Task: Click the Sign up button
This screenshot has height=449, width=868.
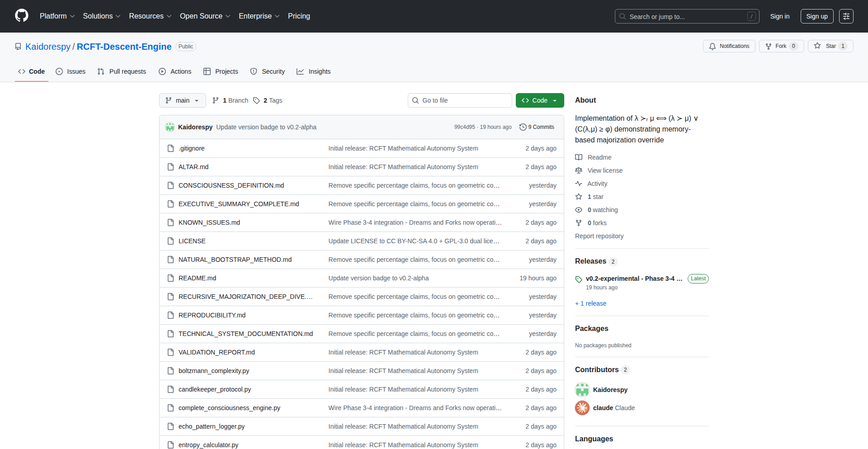Action: (816, 16)
